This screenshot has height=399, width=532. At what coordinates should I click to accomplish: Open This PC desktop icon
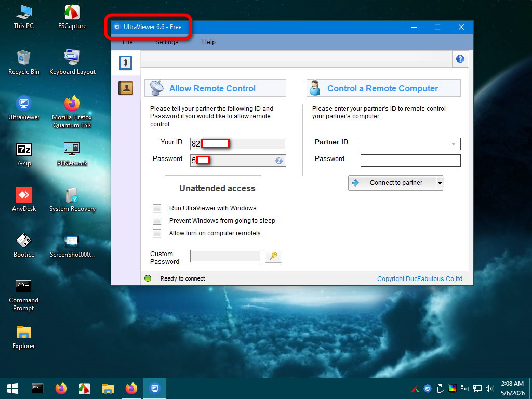23,17
